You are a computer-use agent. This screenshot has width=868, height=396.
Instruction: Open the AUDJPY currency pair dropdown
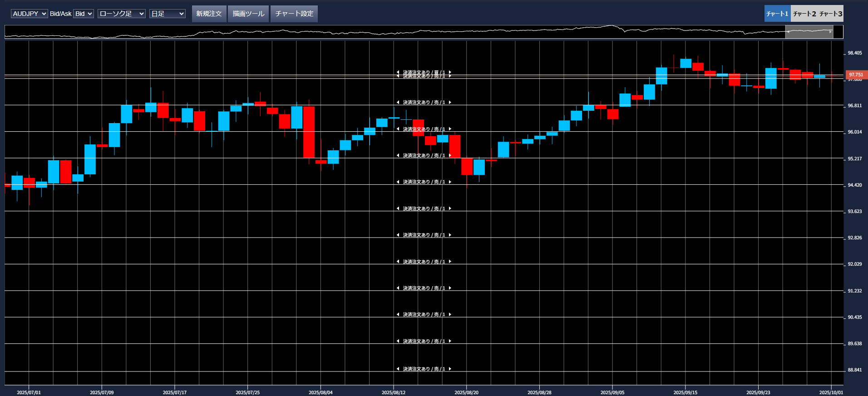29,14
